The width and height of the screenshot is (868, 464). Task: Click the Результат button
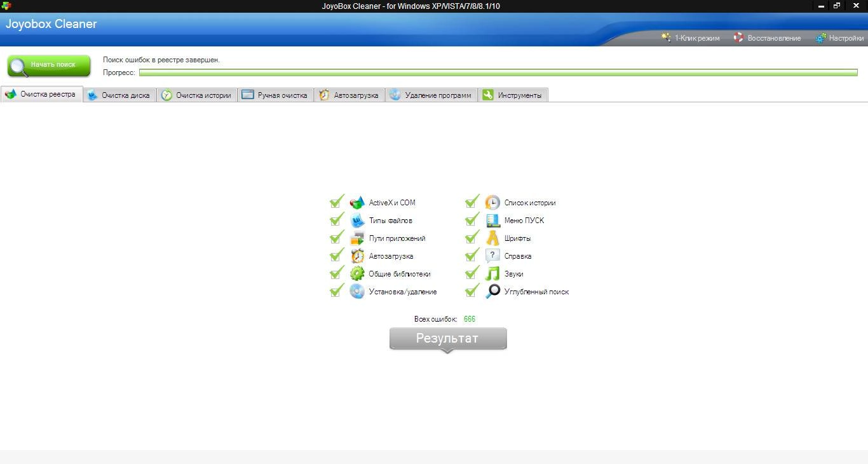tap(448, 339)
